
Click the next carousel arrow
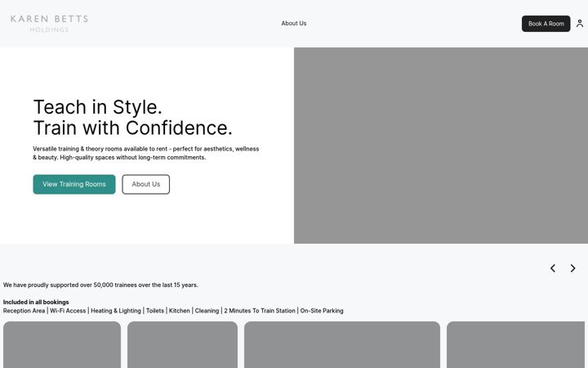pos(572,268)
